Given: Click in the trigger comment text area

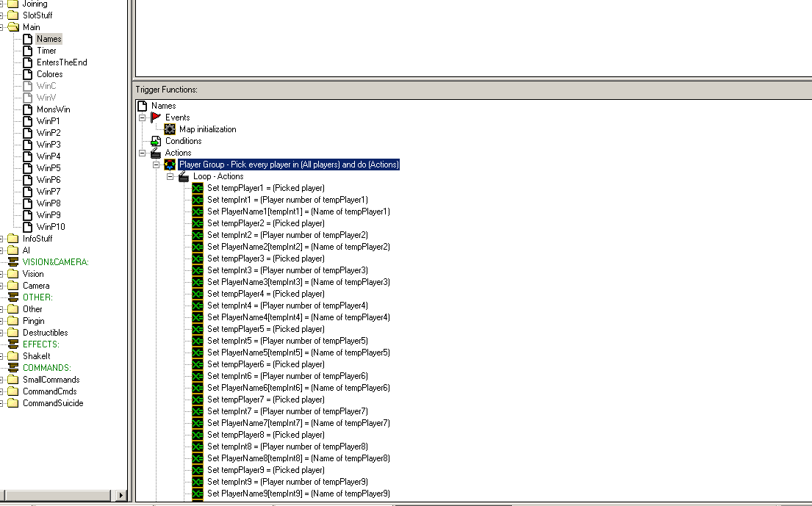Looking at the screenshot, I should (x=473, y=37).
